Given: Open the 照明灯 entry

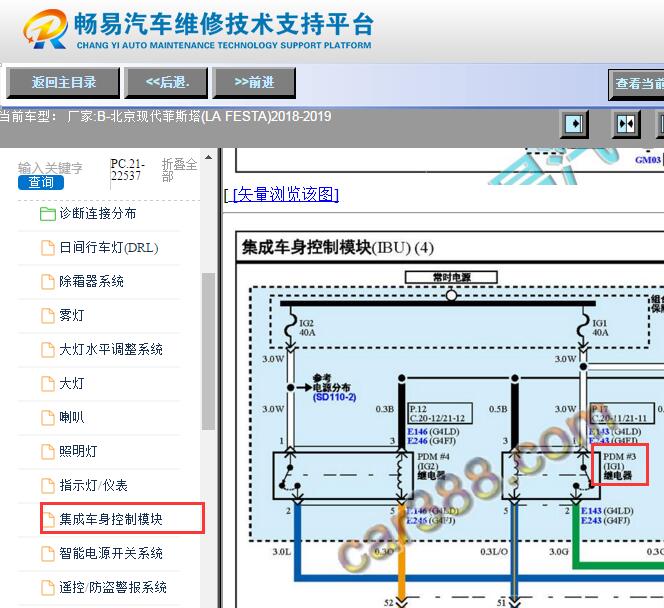Looking at the screenshot, I should tap(78, 451).
